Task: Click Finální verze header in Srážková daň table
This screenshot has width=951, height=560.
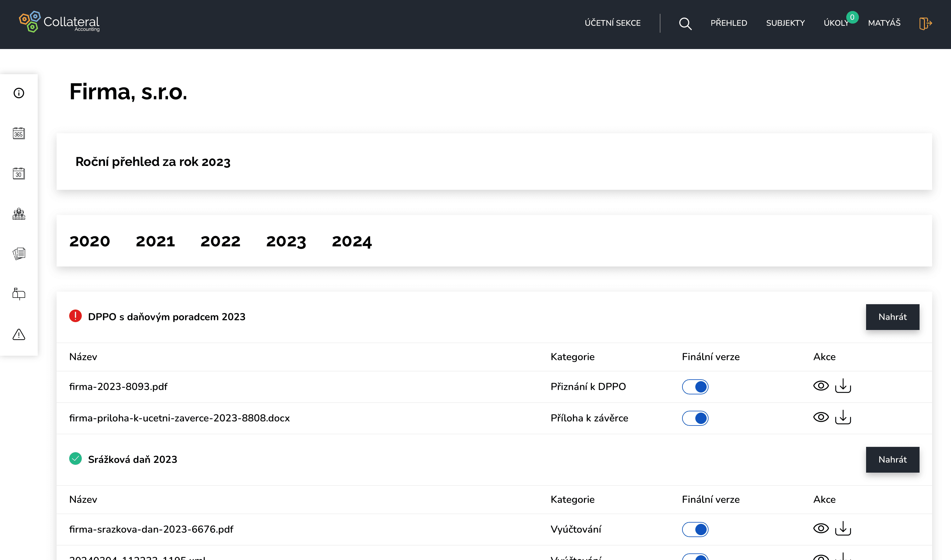Action: 710,499
